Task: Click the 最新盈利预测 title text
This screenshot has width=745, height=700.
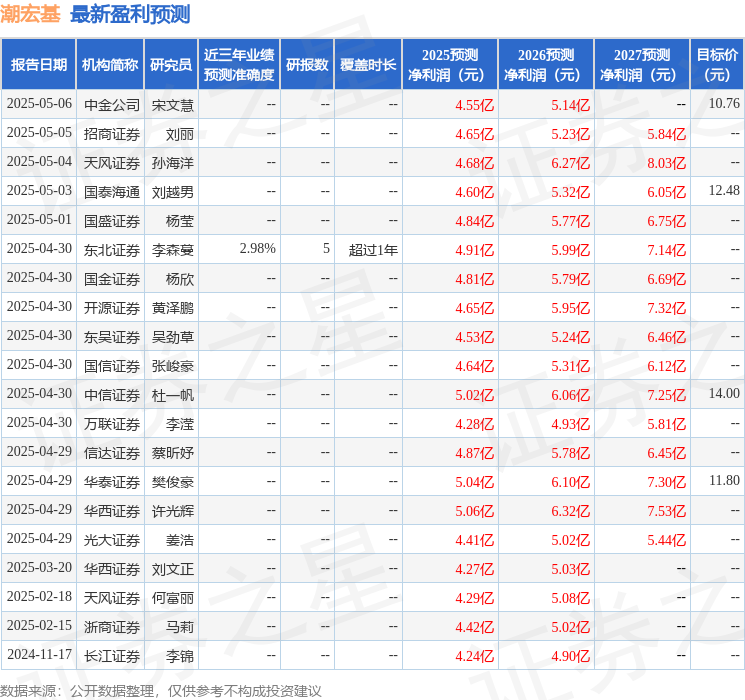Action: tap(130, 14)
